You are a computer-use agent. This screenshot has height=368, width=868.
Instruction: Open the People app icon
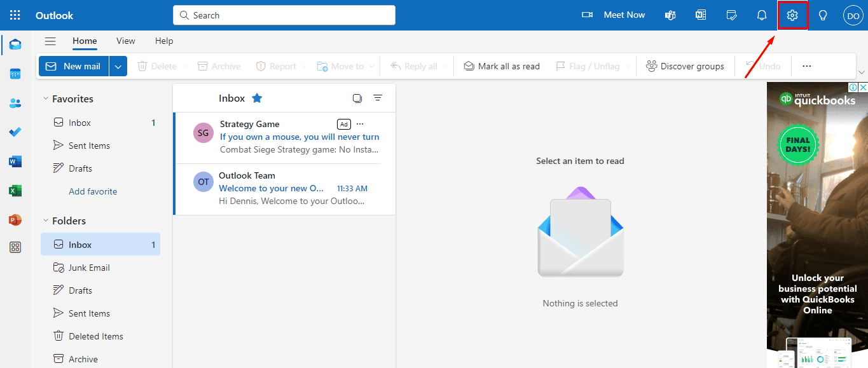tap(15, 103)
